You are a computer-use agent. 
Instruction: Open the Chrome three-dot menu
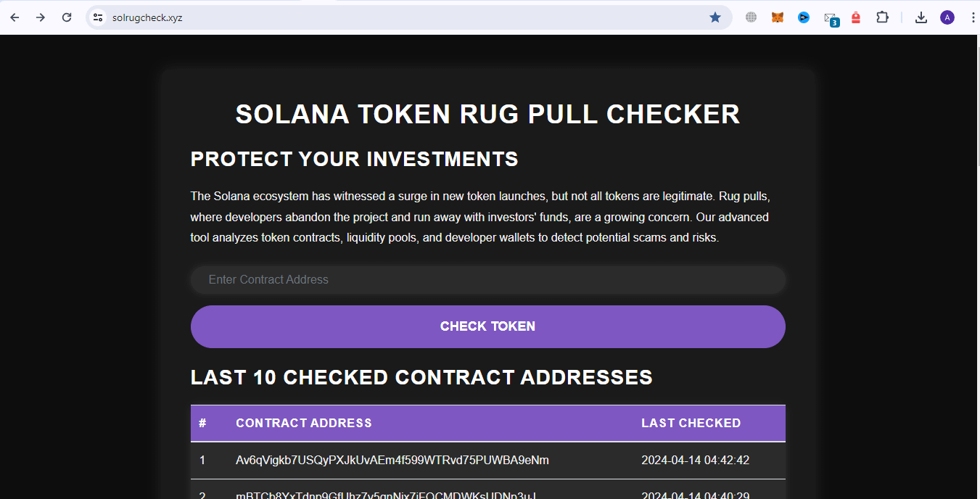tap(973, 17)
